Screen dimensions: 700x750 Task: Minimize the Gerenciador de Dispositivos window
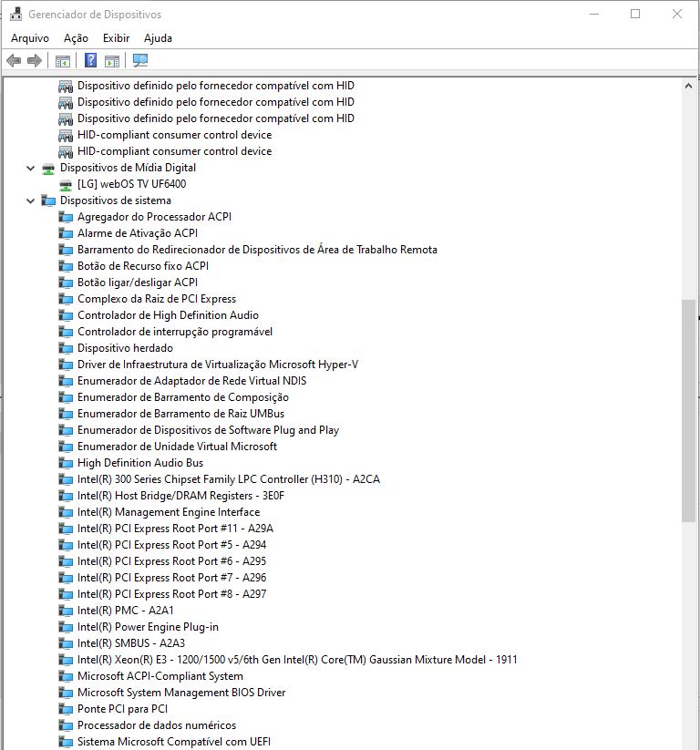(x=594, y=14)
